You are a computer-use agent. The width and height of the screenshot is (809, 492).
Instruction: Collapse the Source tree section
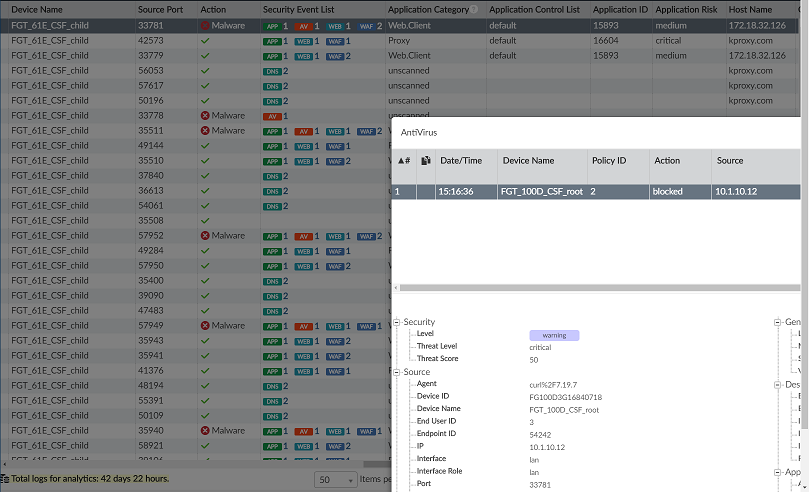pyautogui.click(x=397, y=372)
